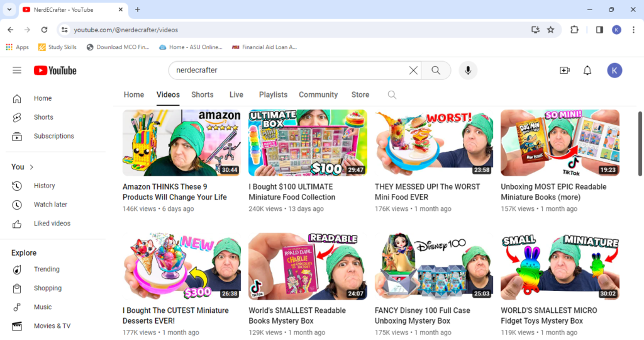
Task: Open the Disney 100 unboxing thumbnail
Action: pyautogui.click(x=434, y=266)
